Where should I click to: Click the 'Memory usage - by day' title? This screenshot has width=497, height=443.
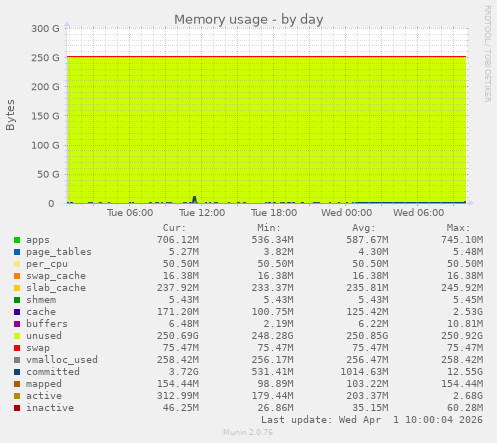(249, 20)
